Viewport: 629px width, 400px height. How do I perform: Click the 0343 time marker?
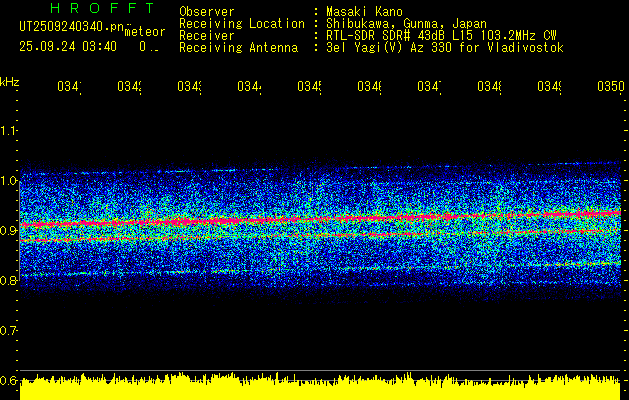coord(190,86)
